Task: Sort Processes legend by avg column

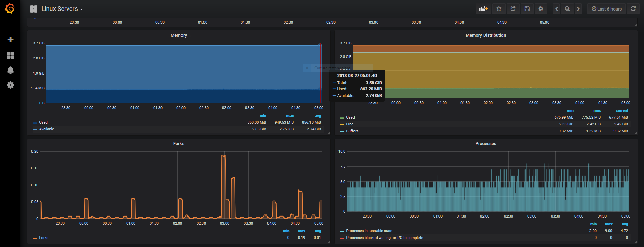Action: coord(625,224)
